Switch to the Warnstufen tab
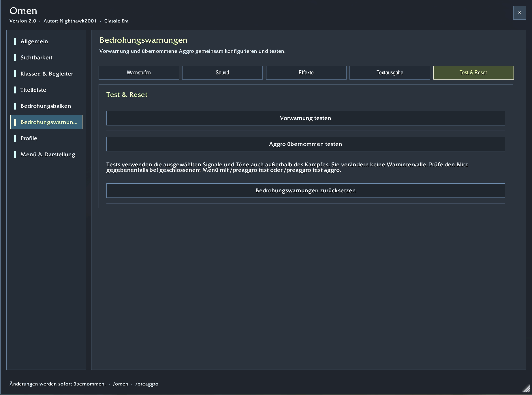Viewport: 532px width, 395px height. [x=139, y=73]
